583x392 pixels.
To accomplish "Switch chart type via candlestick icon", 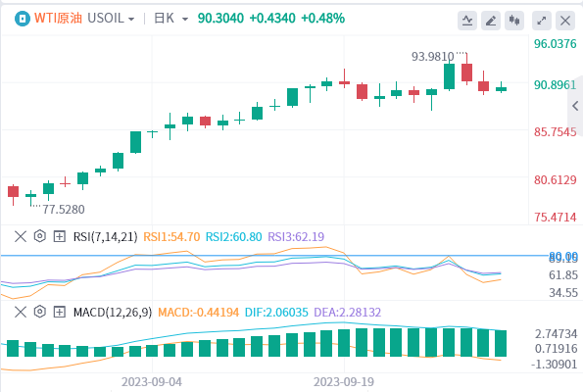I will point(514,21).
